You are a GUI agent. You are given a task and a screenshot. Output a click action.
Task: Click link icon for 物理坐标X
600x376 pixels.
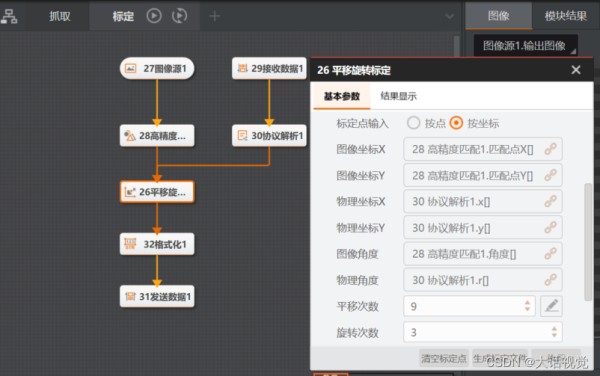(550, 201)
